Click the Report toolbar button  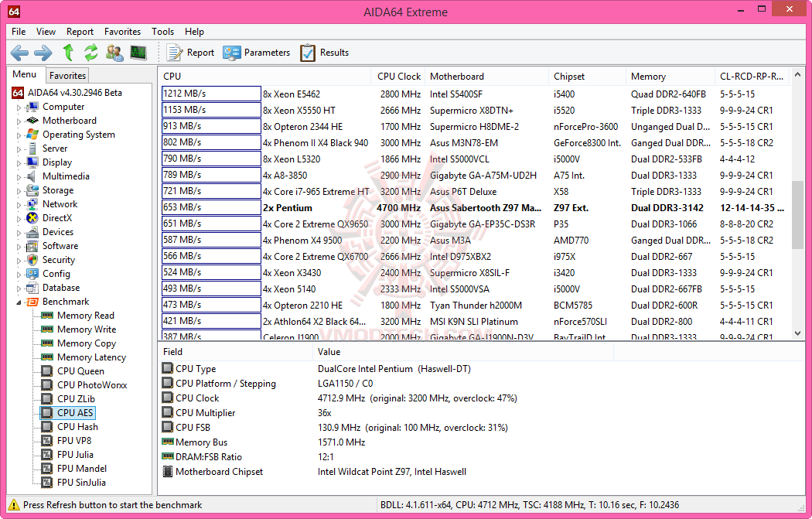(190, 53)
